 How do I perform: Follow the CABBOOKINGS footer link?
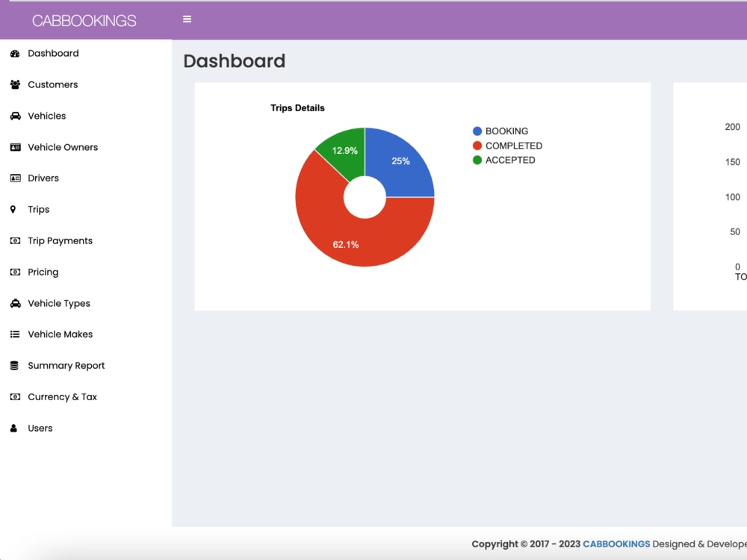[x=616, y=544]
